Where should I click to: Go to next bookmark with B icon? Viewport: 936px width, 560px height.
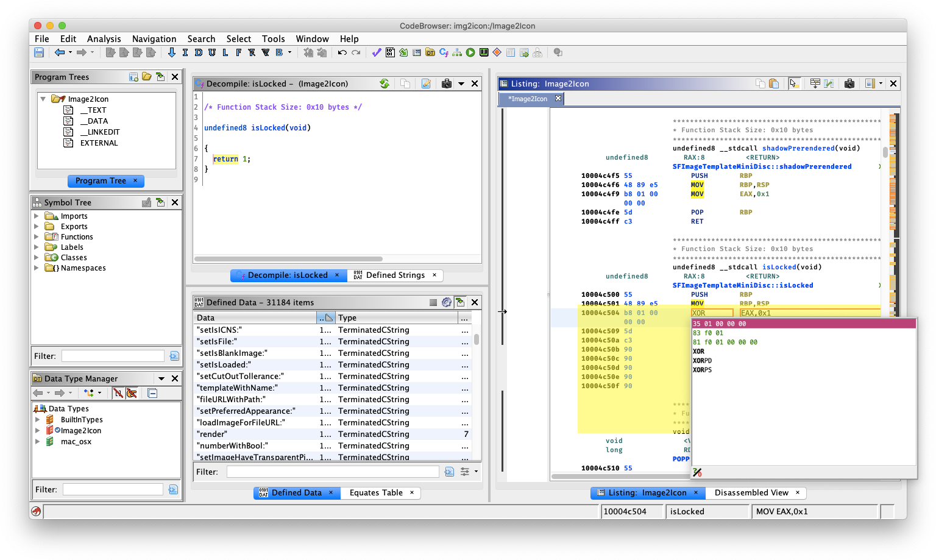coord(279,52)
